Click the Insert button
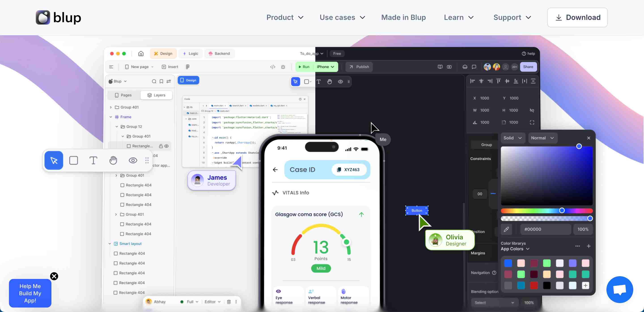The height and width of the screenshot is (312, 644). point(170,67)
